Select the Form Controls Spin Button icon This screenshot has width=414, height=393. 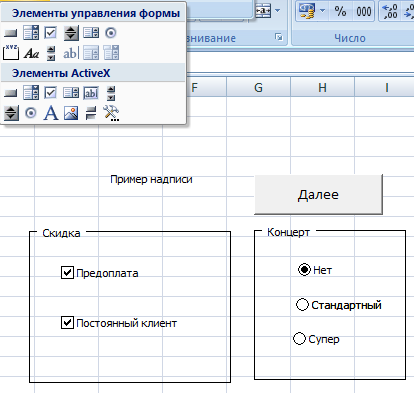71,33
